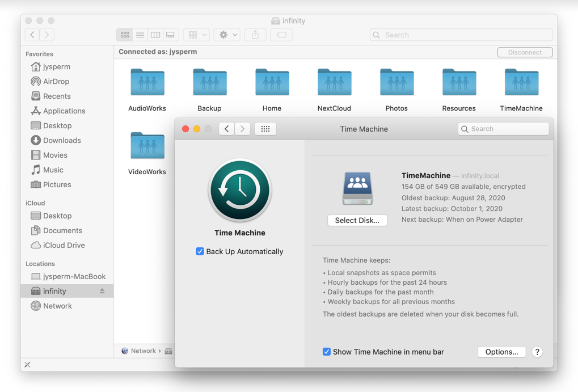Click the large Time Machine clock icon

pos(240,190)
